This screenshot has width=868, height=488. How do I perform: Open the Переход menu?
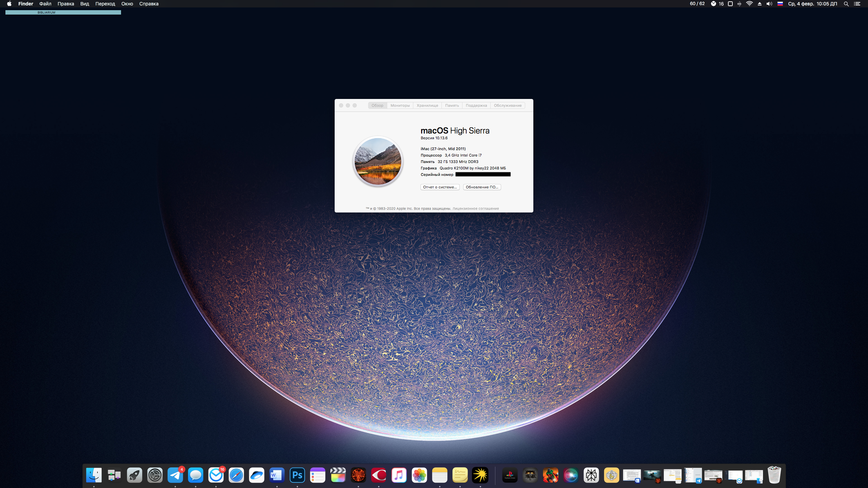(105, 4)
